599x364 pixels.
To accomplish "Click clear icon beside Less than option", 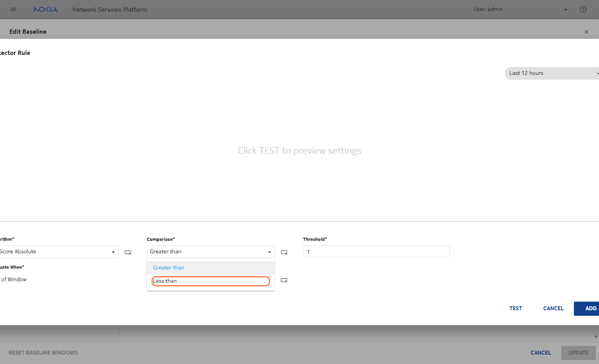I will 284,280.
